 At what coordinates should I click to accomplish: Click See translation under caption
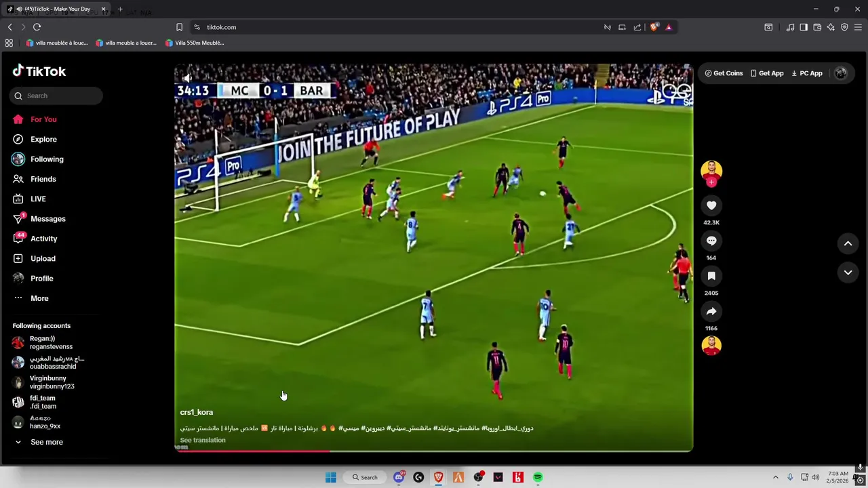coord(203,440)
